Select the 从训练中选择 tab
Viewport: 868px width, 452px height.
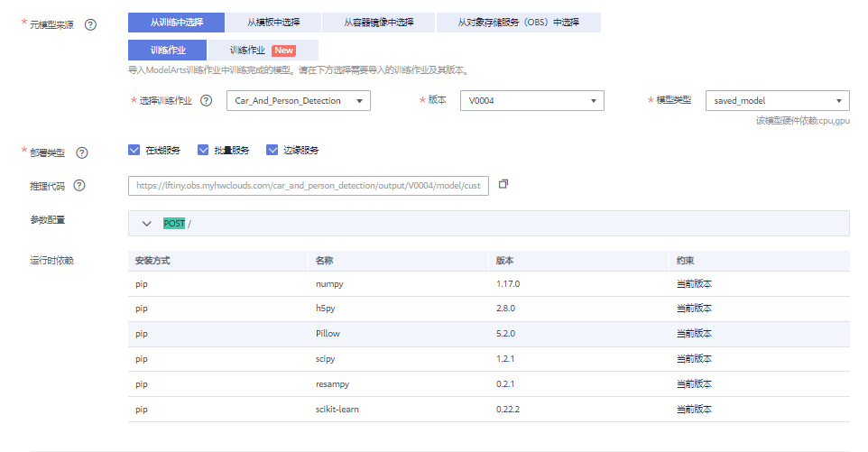pos(175,23)
